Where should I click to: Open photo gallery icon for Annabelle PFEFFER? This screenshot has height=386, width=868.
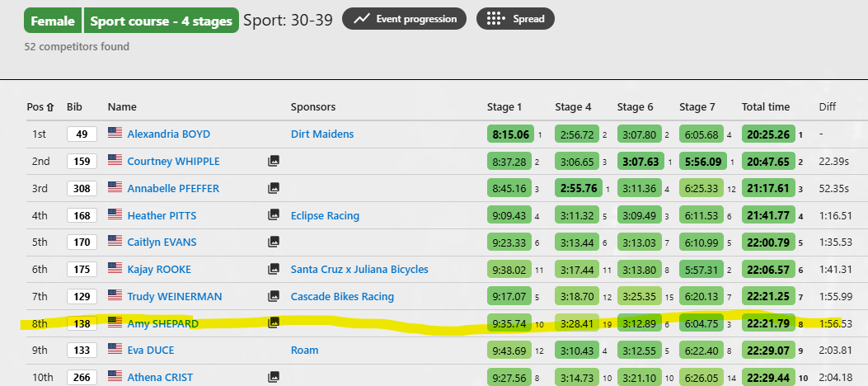[x=273, y=188]
